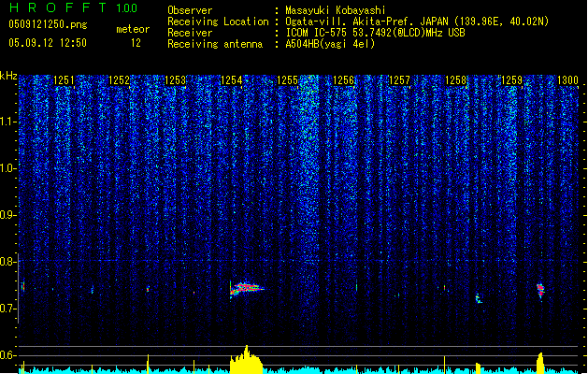Click the date stamp 05.09.12 12:50
The image size is (588, 374).
48,43
